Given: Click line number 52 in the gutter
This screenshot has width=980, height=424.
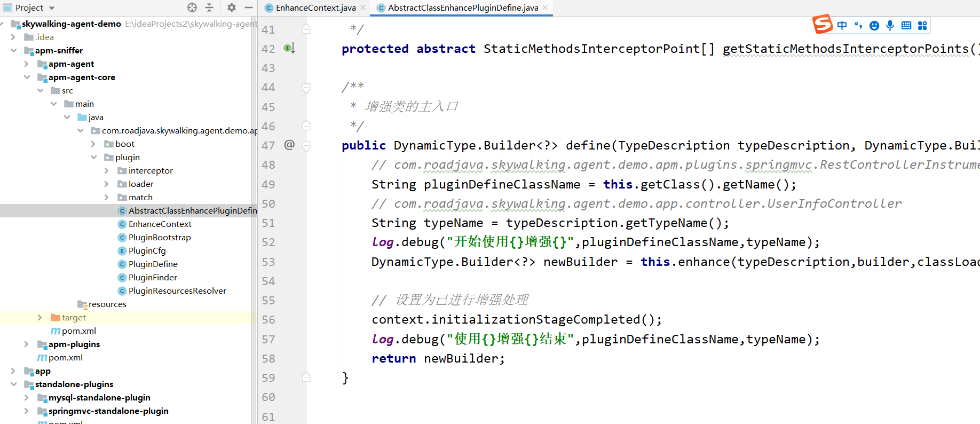Looking at the screenshot, I should point(268,242).
